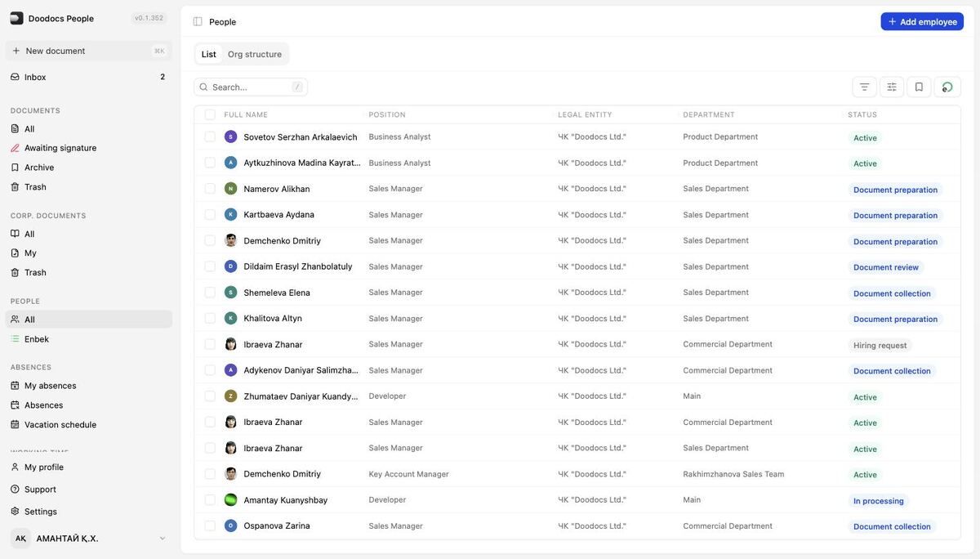Open All under Corp. Documents
The width and height of the screenshot is (980, 559).
point(89,234)
